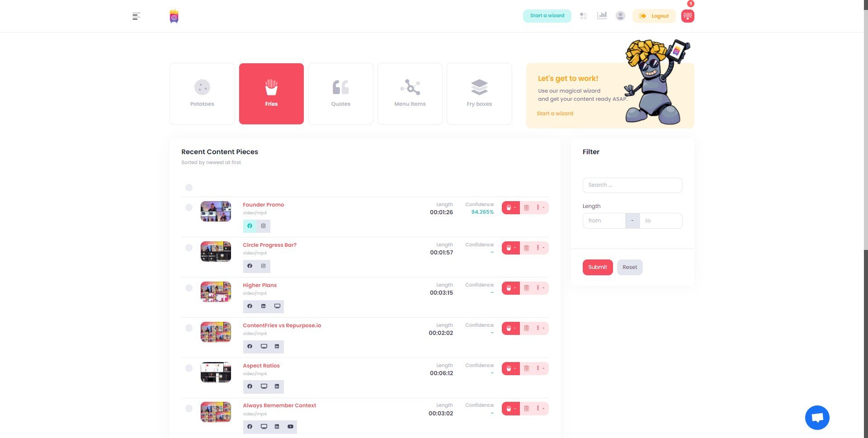
Task: Click the Start a wizard link in banner
Action: coord(555,113)
